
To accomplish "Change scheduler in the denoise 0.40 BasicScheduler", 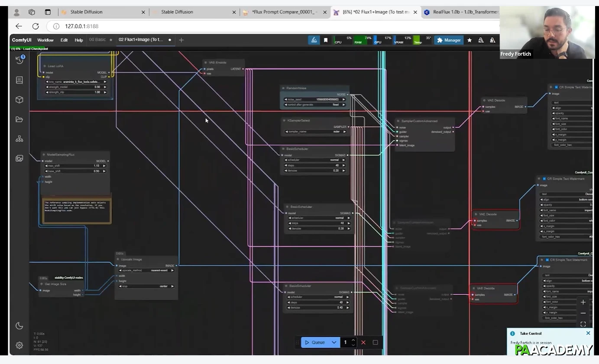I will coord(317,297).
